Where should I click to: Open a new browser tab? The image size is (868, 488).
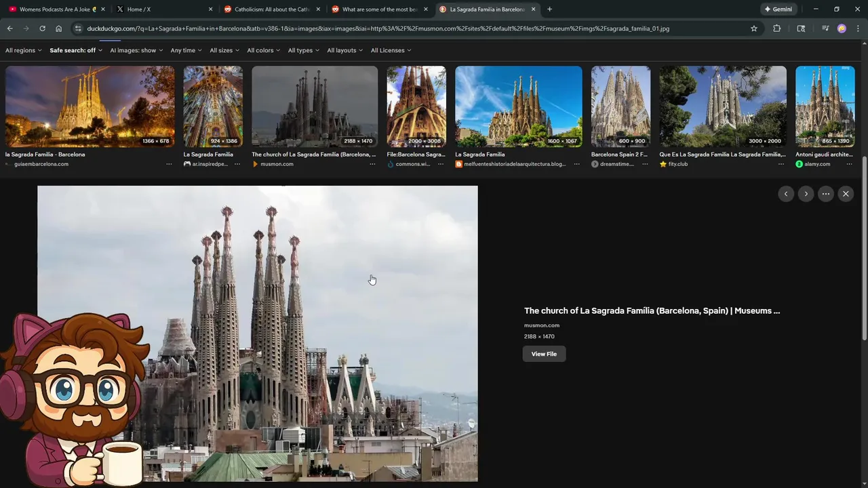coord(549,9)
